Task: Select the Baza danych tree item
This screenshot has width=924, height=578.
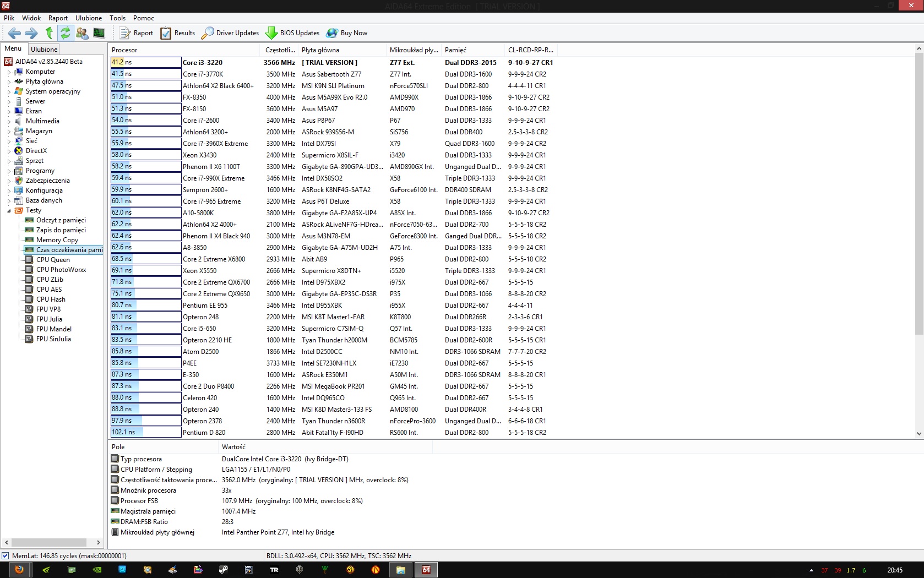Action: tap(44, 200)
